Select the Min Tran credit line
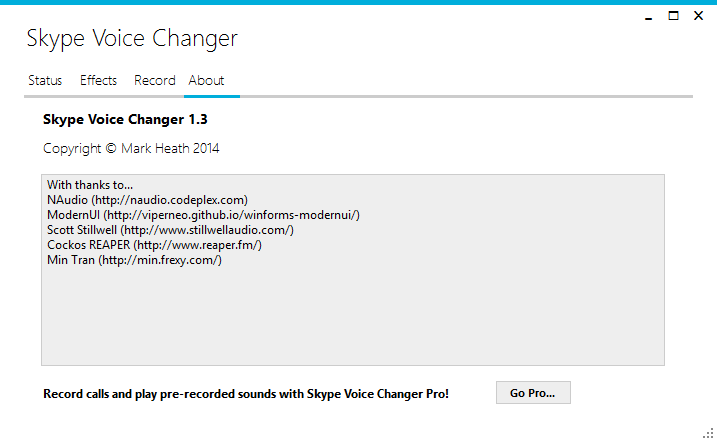Image resolution: width=717 pixels, height=442 pixels. [x=134, y=260]
